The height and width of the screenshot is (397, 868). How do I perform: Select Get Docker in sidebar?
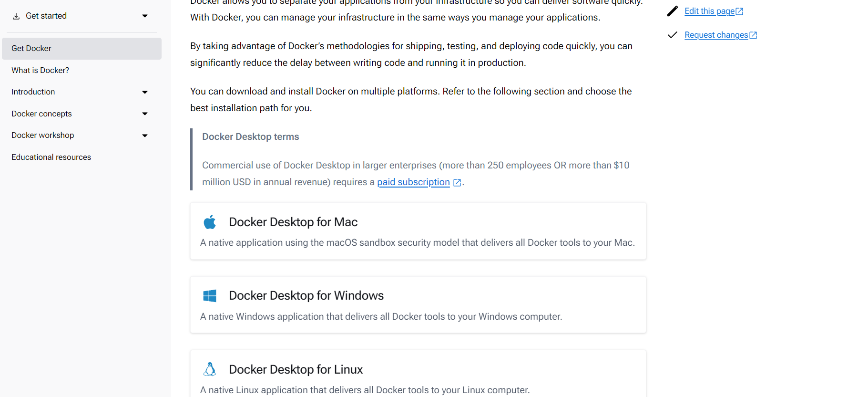[x=31, y=48]
